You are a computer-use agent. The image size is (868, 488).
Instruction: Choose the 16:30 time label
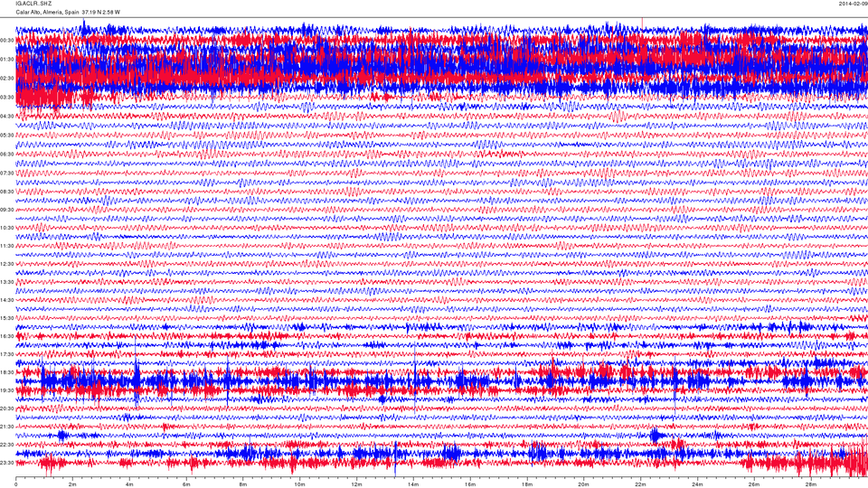click(7, 336)
